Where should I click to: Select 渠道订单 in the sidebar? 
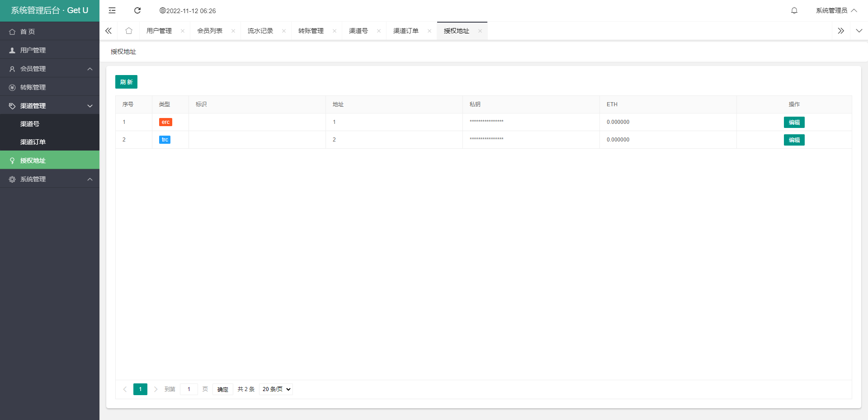point(33,142)
